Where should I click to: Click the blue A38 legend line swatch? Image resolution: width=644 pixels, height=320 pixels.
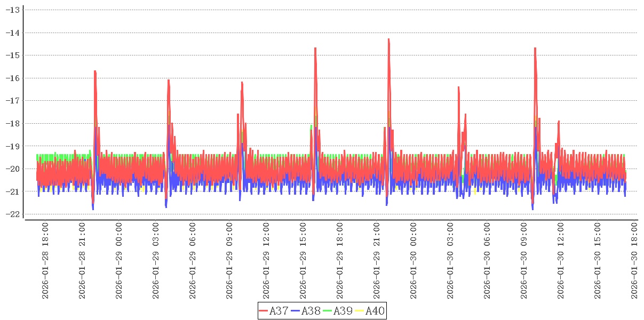[296, 311]
